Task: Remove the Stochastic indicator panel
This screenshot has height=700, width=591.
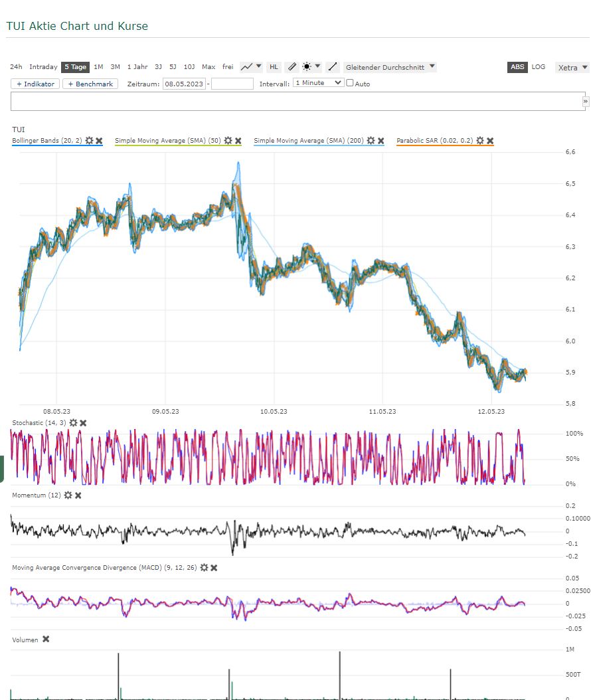Action: coord(83,423)
